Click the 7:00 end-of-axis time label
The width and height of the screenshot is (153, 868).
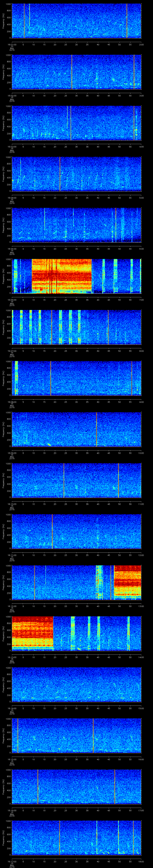(141, 300)
